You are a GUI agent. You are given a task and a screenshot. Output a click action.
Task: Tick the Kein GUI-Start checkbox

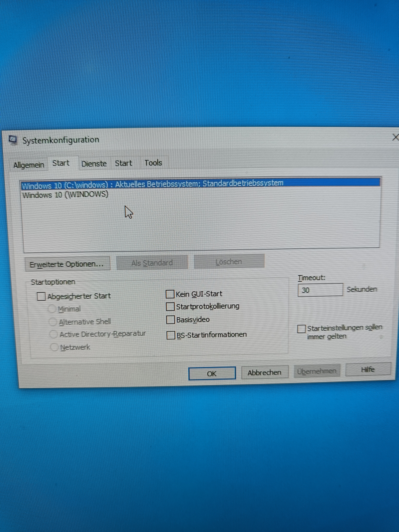(x=170, y=294)
